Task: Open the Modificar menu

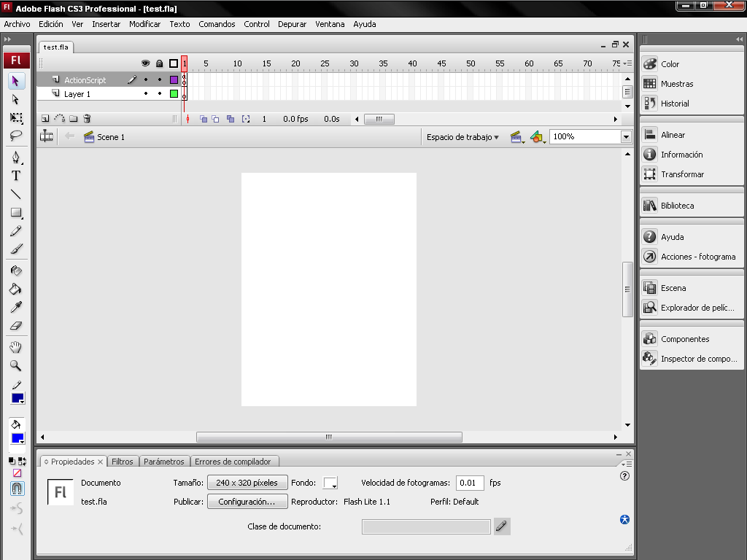Action: tap(145, 24)
